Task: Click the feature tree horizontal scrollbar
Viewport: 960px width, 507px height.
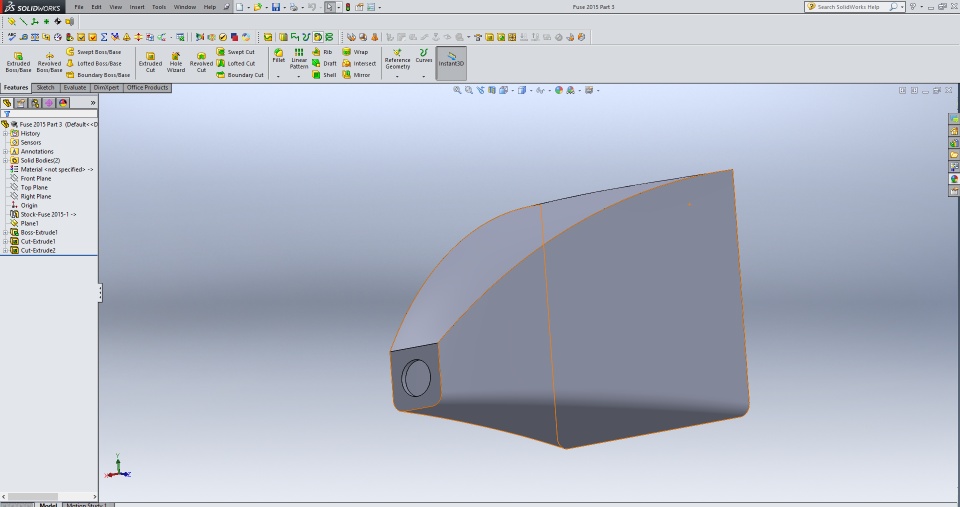Action: (x=48, y=497)
